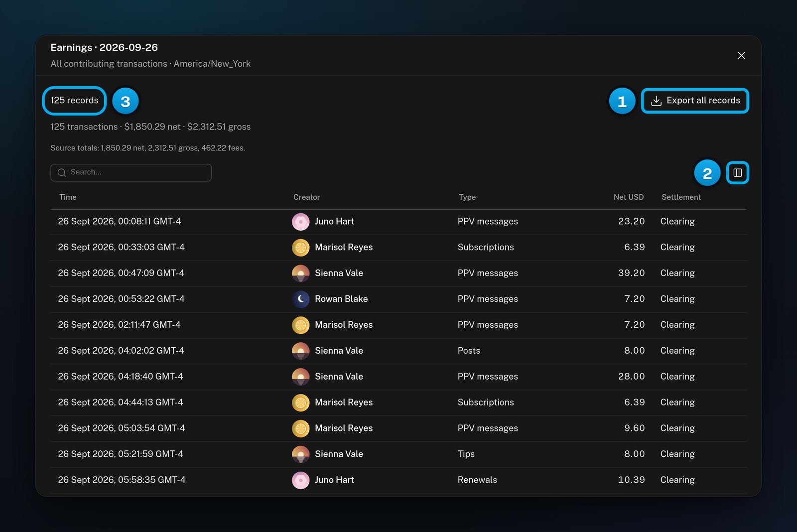Select timestamp 26 Sept 2026, 05:03:54 GMT-4
The height and width of the screenshot is (532, 797).
point(122,428)
